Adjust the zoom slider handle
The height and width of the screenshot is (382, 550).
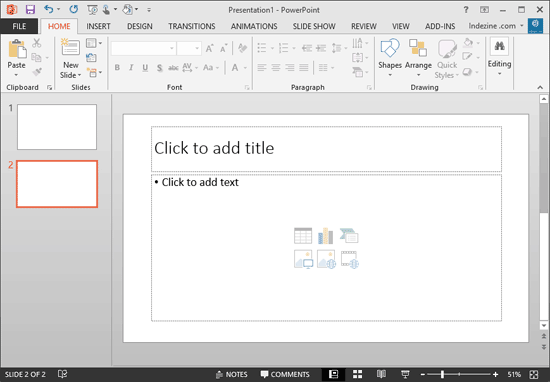coord(442,375)
